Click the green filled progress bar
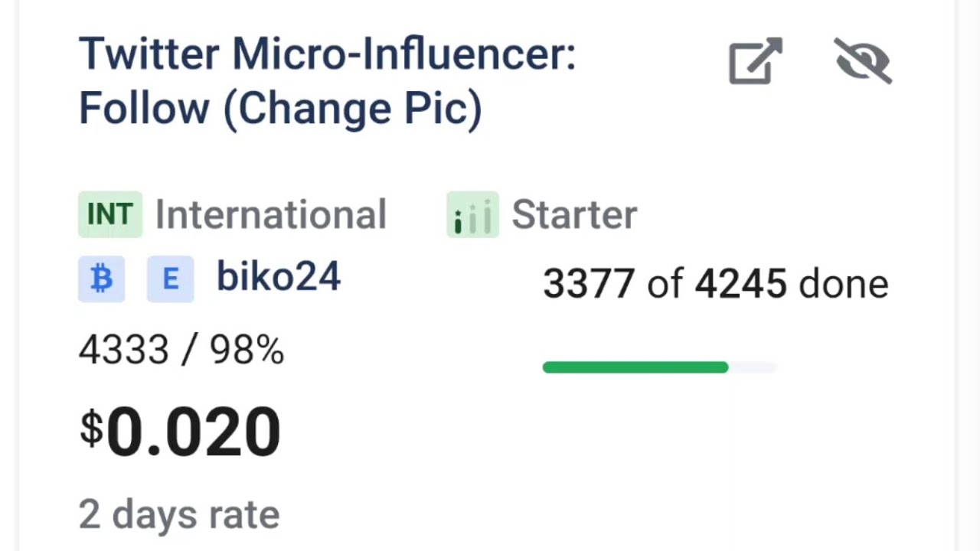 tap(635, 368)
